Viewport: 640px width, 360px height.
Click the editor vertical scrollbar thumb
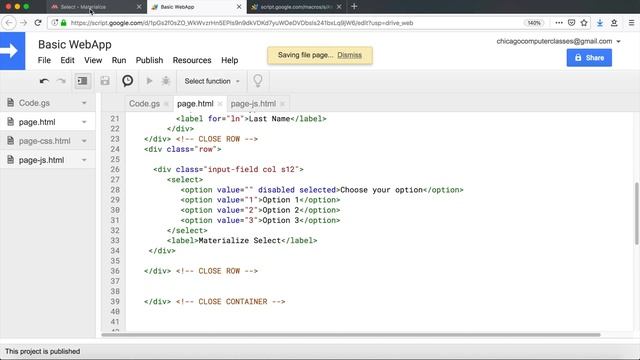(636, 214)
